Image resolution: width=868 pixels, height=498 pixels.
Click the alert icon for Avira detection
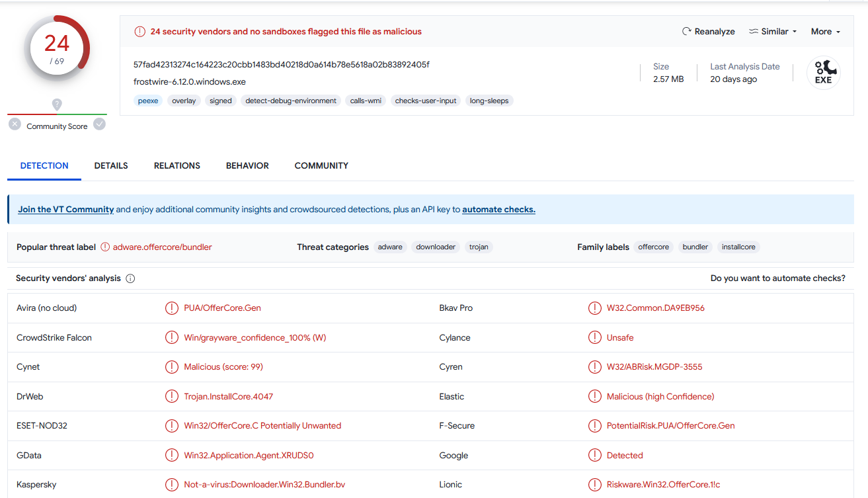click(172, 308)
